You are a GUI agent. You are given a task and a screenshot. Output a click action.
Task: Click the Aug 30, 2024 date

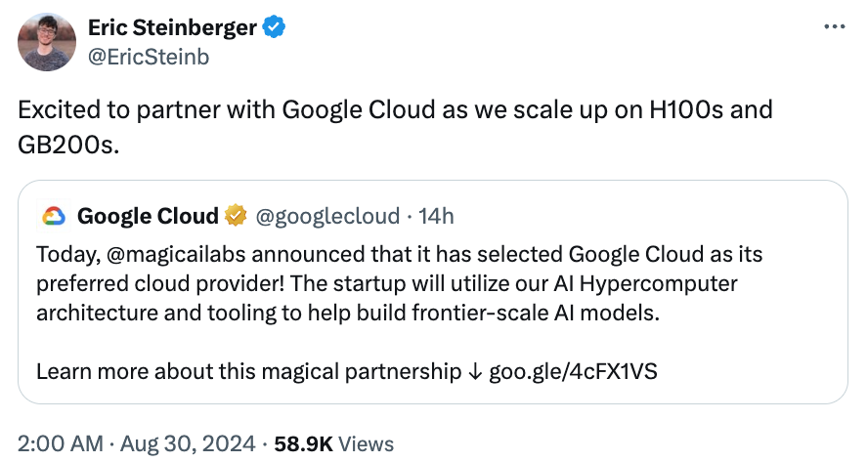coord(188,443)
